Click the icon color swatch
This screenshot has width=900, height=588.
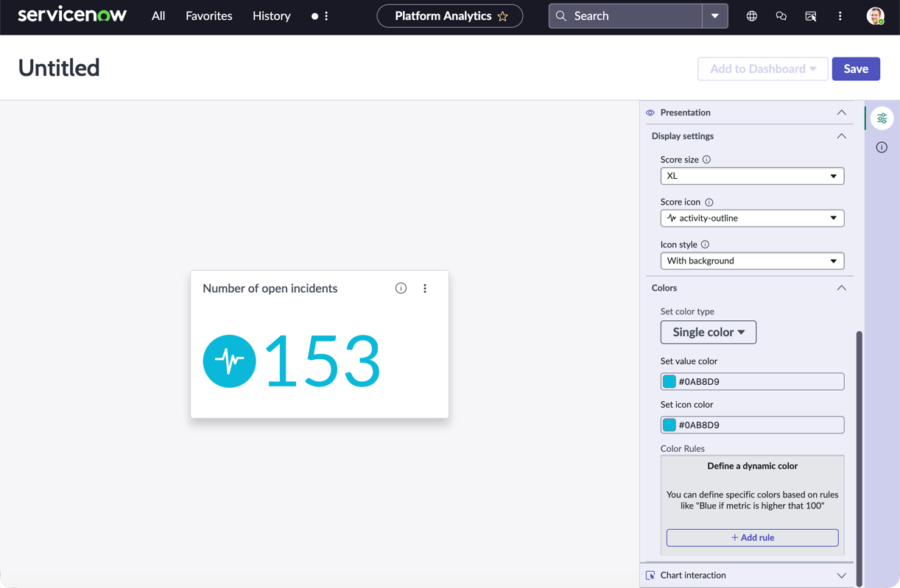(x=669, y=425)
